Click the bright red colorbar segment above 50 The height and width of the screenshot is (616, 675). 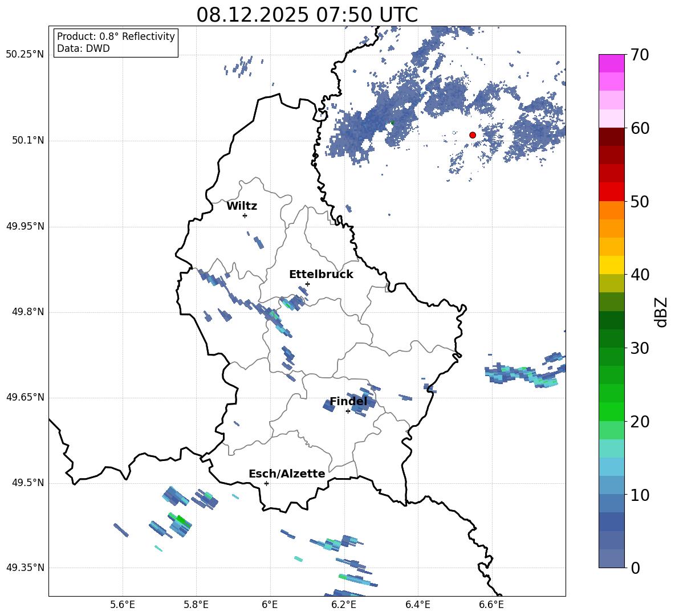click(612, 192)
